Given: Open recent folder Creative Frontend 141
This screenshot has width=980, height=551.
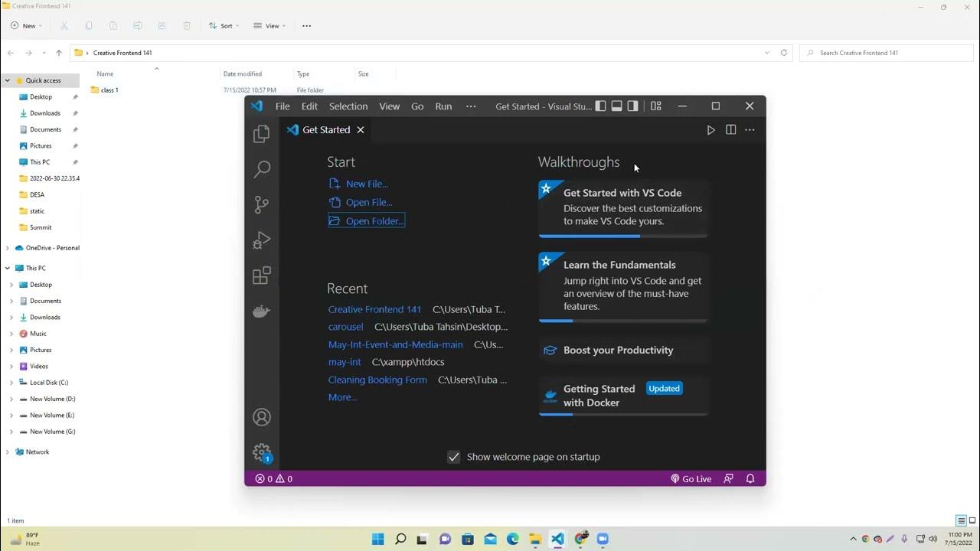Looking at the screenshot, I should (x=374, y=309).
